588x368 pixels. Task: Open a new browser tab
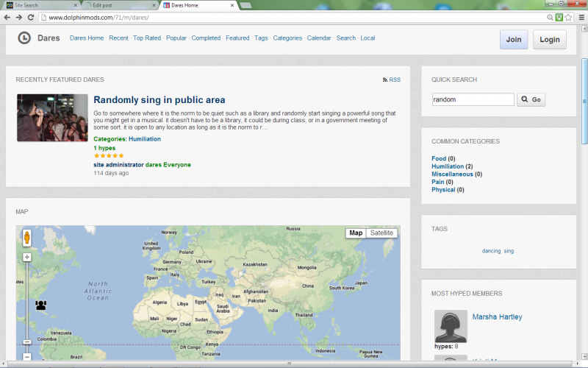click(x=245, y=5)
